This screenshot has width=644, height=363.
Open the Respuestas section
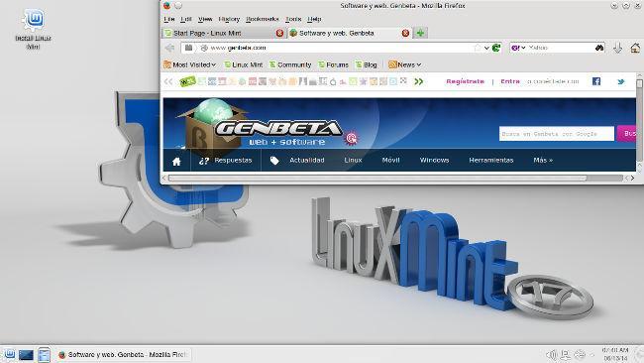(226, 161)
